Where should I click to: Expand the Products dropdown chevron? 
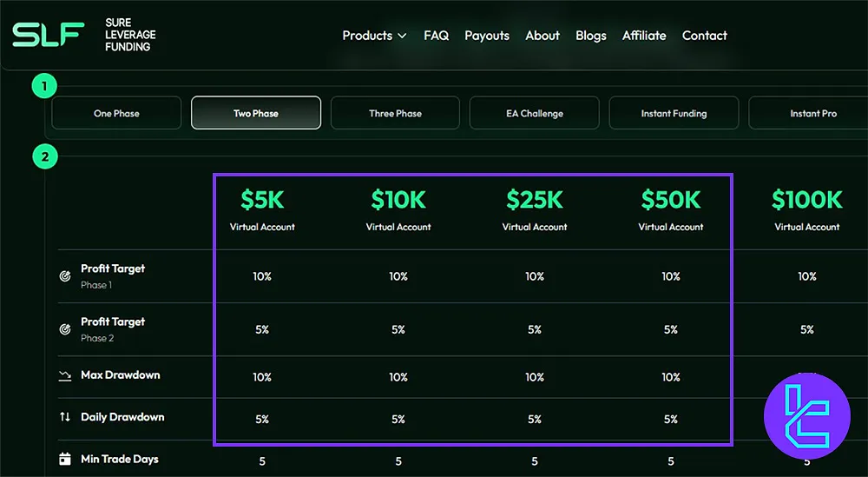pyautogui.click(x=403, y=36)
